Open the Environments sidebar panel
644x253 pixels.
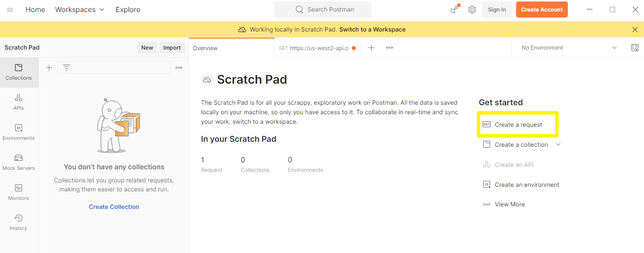click(x=19, y=132)
